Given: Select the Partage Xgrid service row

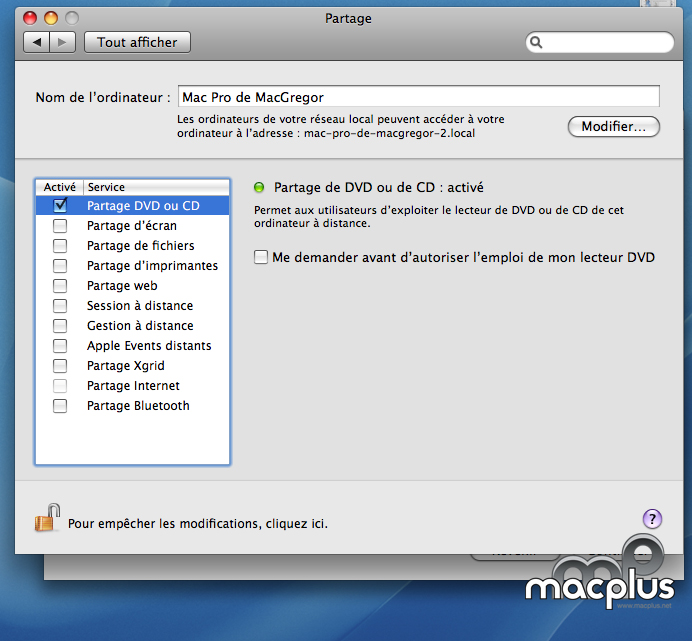Looking at the screenshot, I should coord(132,366).
